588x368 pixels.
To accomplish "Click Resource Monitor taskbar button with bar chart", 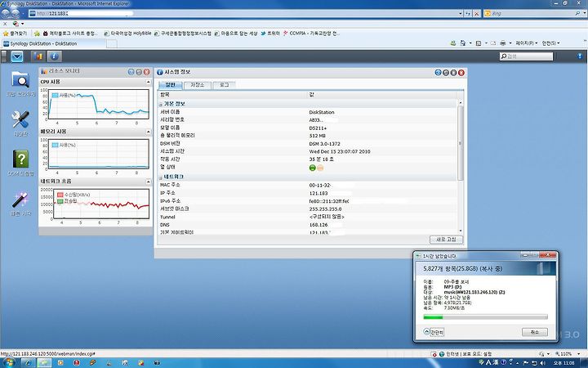I will pyautogui.click(x=38, y=56).
